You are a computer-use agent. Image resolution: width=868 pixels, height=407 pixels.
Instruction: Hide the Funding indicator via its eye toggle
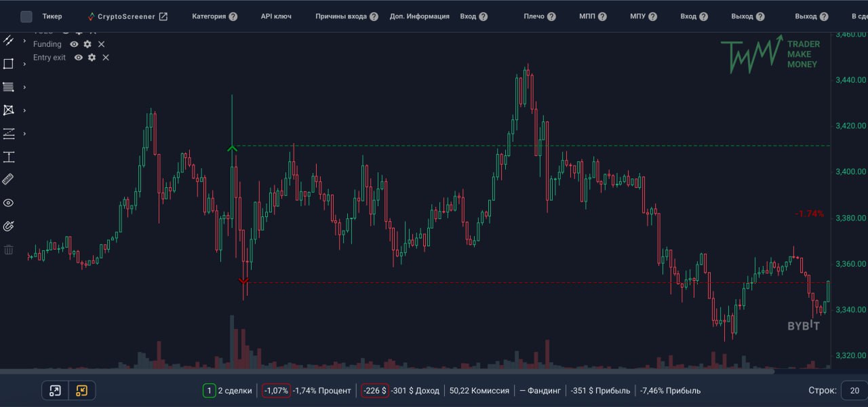click(74, 43)
